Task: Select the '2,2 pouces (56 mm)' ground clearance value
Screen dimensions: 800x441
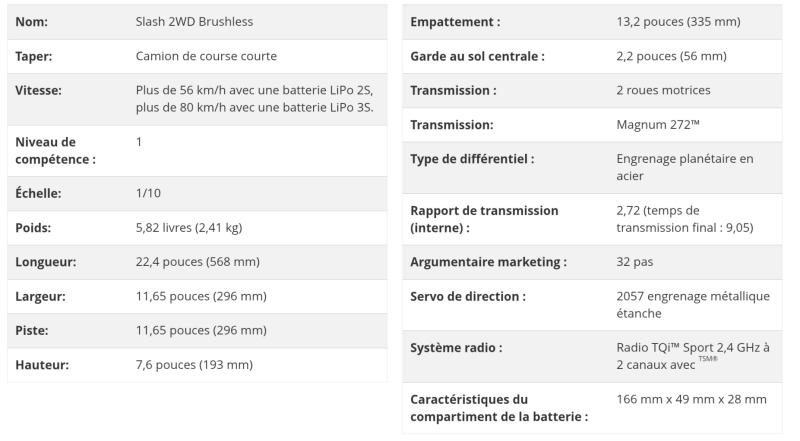Action: click(671, 56)
